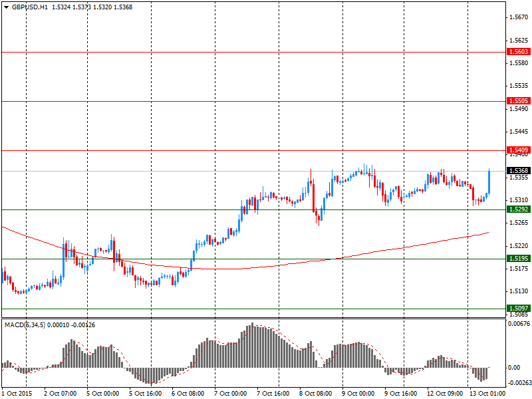Click the 5 Oct 16:00 time axis label
The height and width of the screenshot is (399, 532).
[x=145, y=394]
